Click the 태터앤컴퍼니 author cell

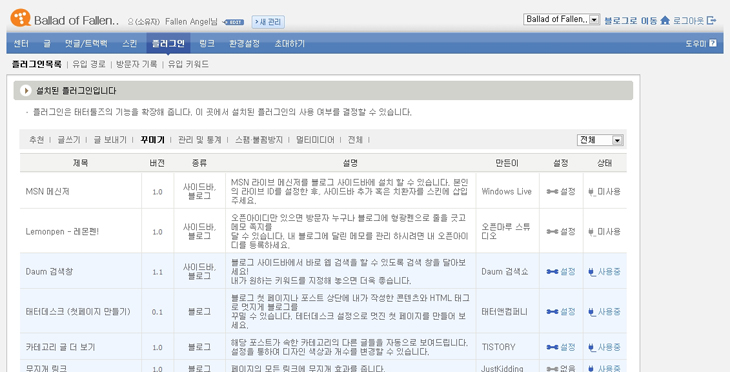click(505, 311)
